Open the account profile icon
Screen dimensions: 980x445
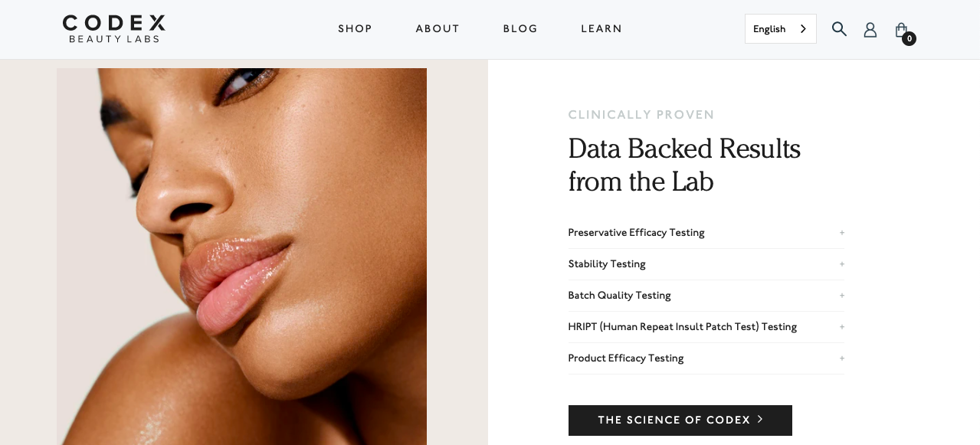coord(870,29)
